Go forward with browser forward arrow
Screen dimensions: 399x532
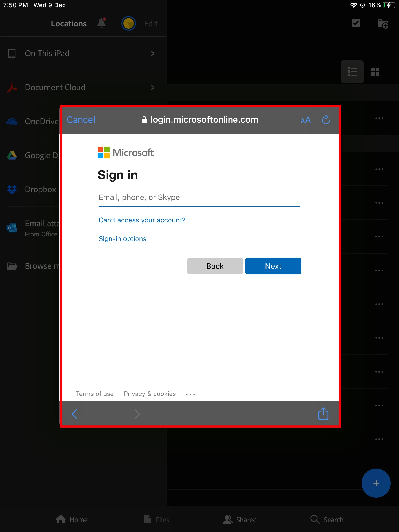point(137,414)
